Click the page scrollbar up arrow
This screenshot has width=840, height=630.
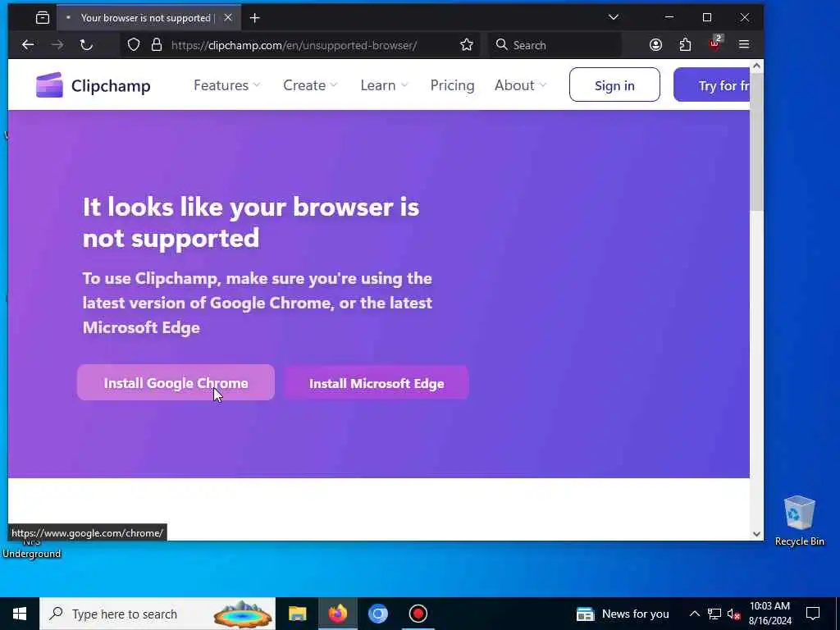(x=756, y=66)
